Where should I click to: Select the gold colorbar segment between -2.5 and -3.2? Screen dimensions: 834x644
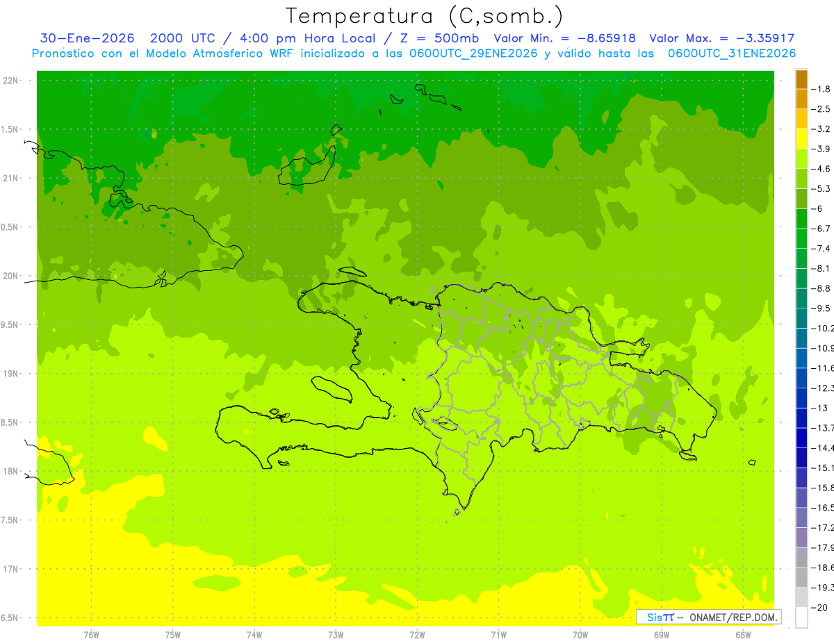[x=801, y=119]
